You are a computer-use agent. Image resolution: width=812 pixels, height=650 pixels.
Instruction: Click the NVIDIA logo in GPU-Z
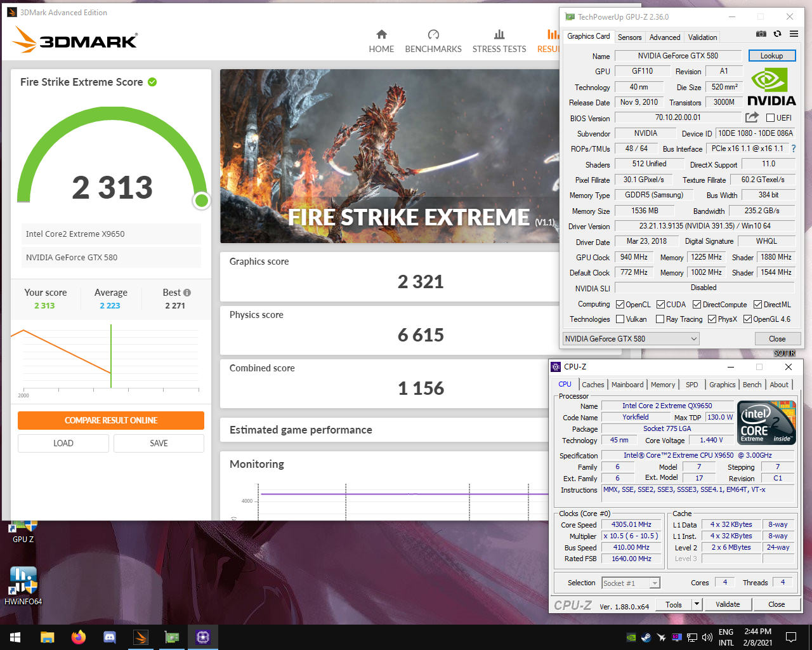click(771, 88)
